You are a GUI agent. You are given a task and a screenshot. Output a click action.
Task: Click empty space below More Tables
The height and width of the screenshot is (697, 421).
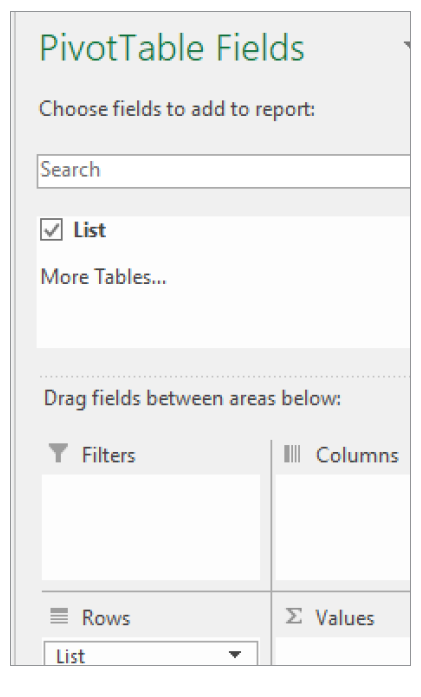click(x=224, y=318)
